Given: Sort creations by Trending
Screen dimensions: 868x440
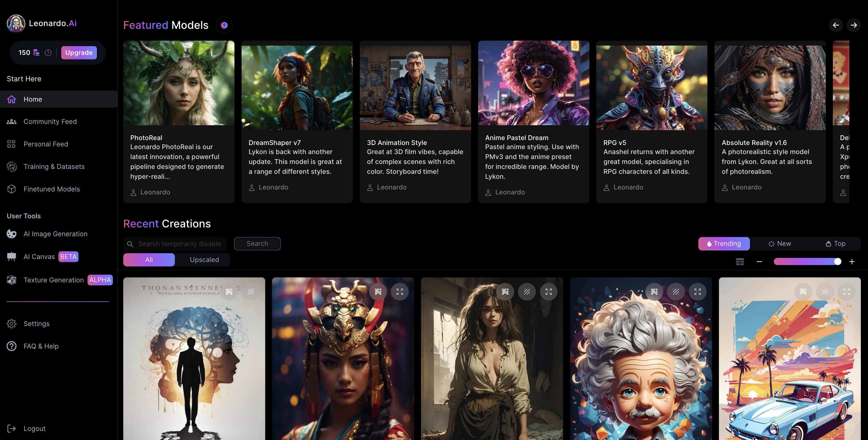Looking at the screenshot, I should click(x=724, y=244).
